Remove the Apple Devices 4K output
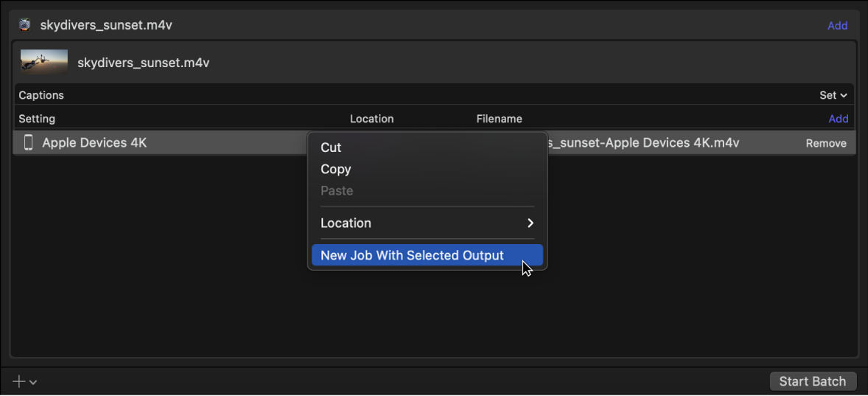 pyautogui.click(x=825, y=143)
